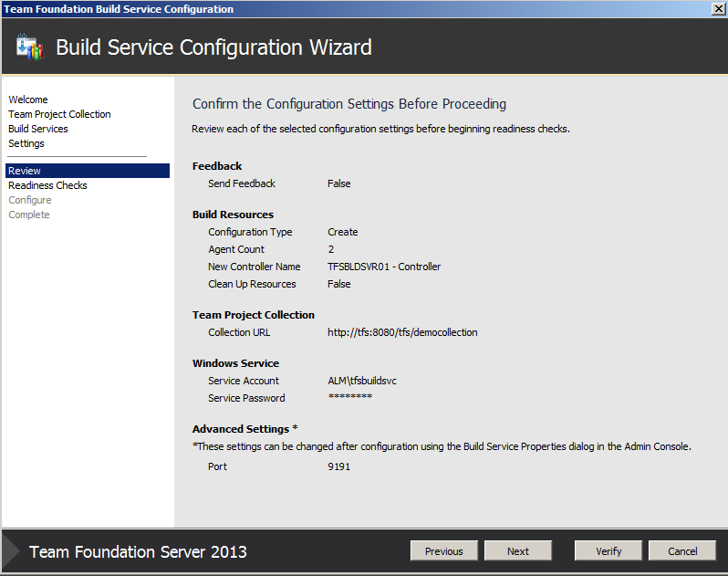Viewport: 728px width, 576px height.
Task: Click the Service Account value ALM\tfsbuildsvc
Action: pyautogui.click(x=364, y=381)
